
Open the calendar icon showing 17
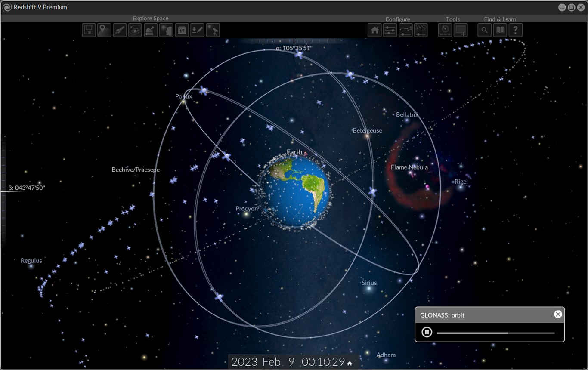[x=182, y=30]
